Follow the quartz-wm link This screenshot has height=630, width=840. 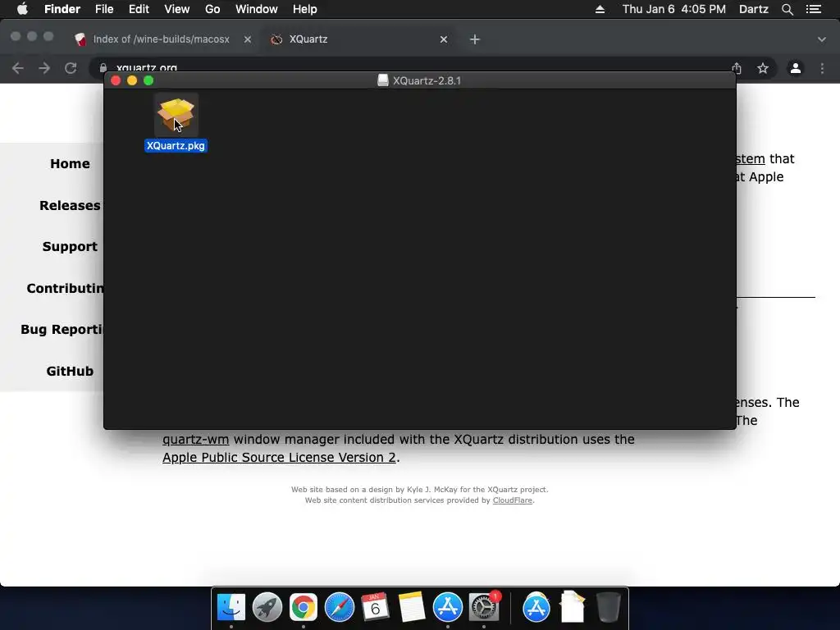point(195,440)
